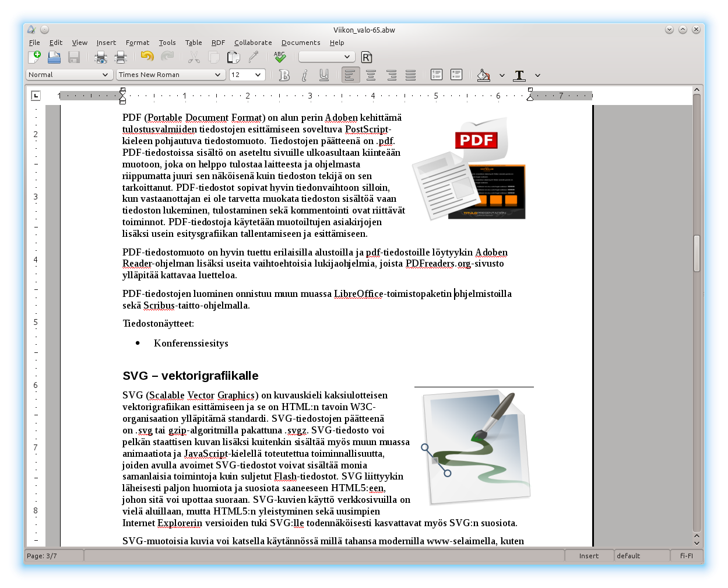Image resolution: width=728 pixels, height=588 pixels.
Task: Select the SVG paintbrush image in document
Action: 475,447
